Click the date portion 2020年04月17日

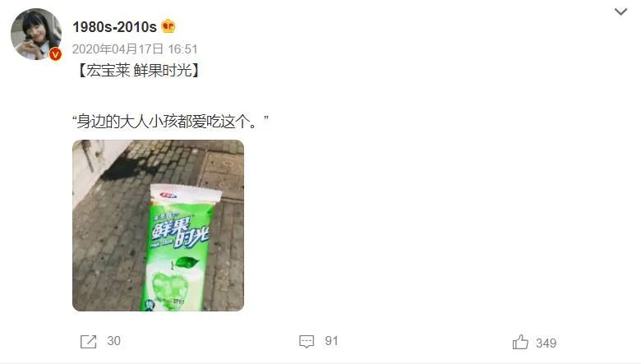[x=118, y=49]
